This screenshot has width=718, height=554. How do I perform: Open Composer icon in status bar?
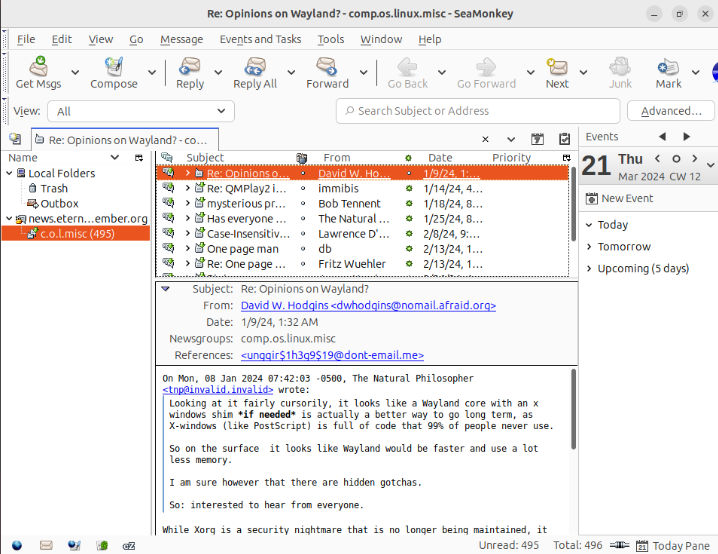point(74,545)
